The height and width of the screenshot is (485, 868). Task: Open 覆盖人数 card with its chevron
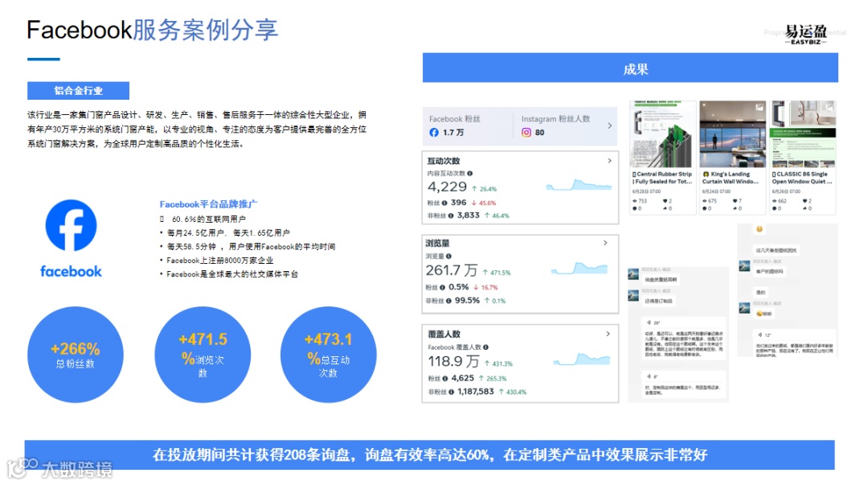608,334
